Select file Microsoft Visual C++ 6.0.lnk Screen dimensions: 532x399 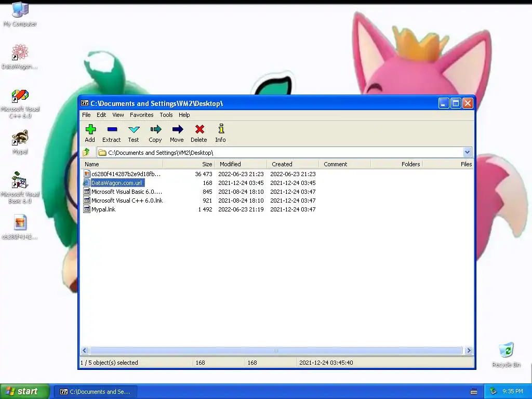pyautogui.click(x=127, y=200)
